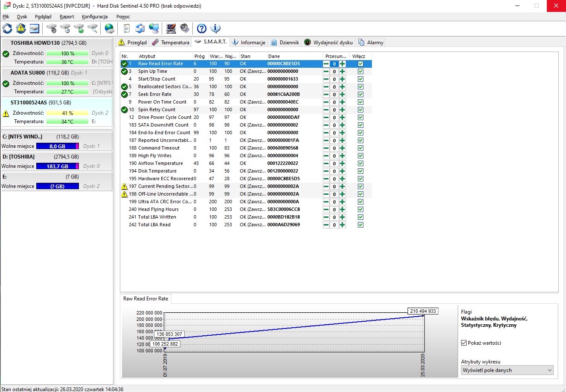The height and width of the screenshot is (392, 566).
Task: Toggle the Raw Read Error Rate checkbox
Action: point(360,64)
